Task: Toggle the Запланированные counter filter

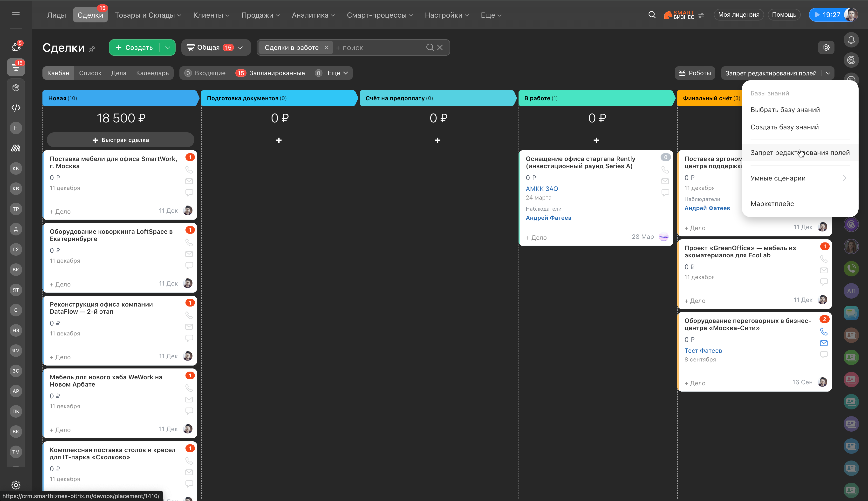Action: [x=271, y=73]
